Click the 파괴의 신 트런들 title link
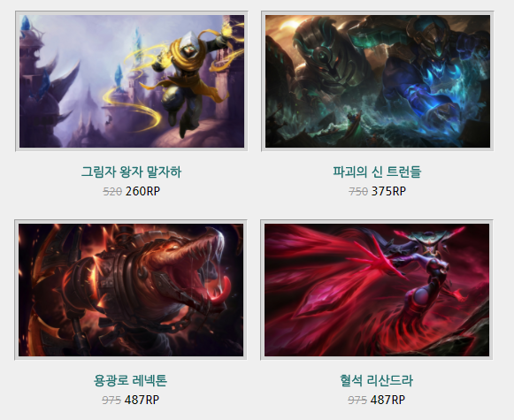The height and width of the screenshot is (420, 514). (377, 172)
